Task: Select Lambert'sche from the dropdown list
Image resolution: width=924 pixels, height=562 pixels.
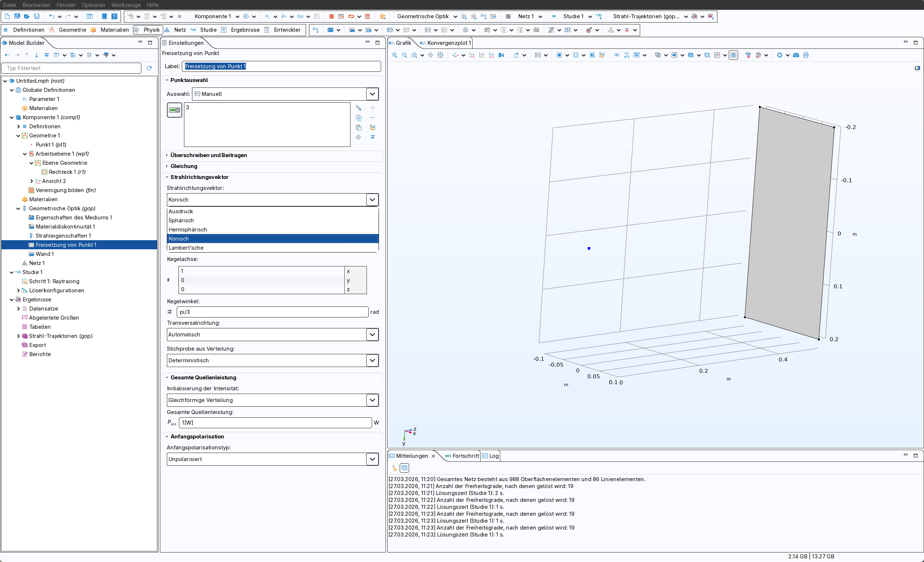Action: (186, 247)
